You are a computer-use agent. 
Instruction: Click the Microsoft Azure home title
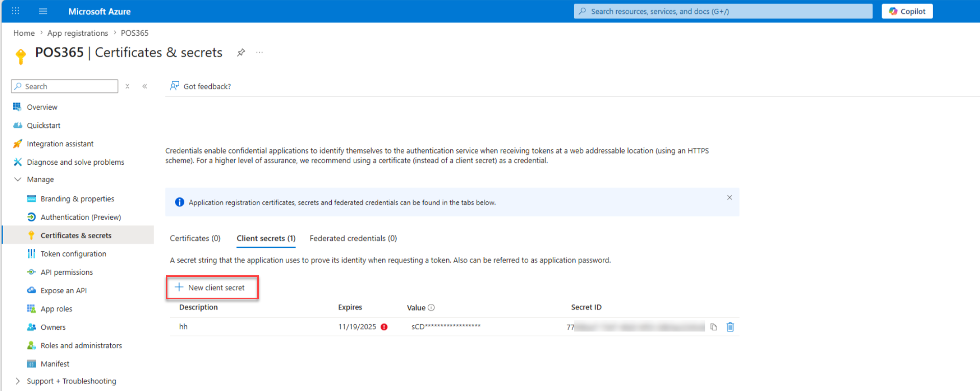[x=100, y=11]
